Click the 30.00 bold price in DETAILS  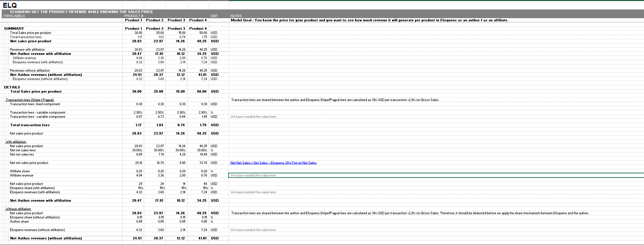[137, 92]
